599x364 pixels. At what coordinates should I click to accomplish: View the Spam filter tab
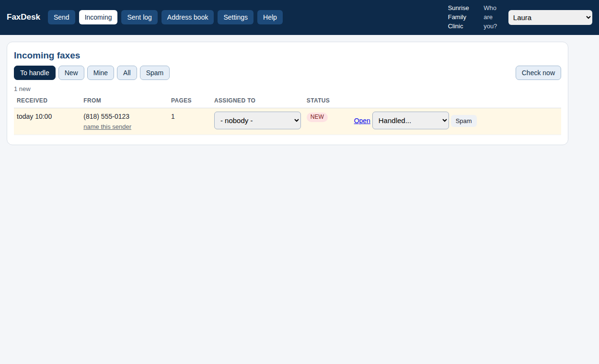point(155,73)
